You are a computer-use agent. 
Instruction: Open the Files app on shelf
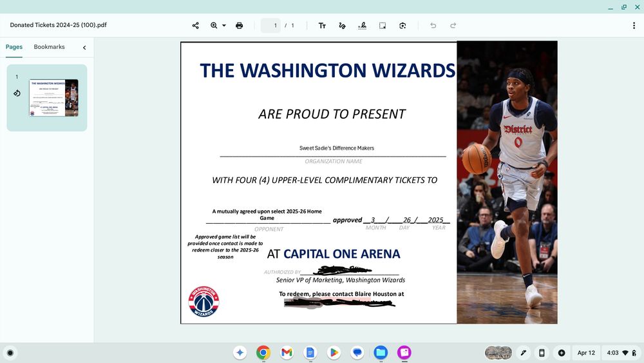[x=381, y=352]
